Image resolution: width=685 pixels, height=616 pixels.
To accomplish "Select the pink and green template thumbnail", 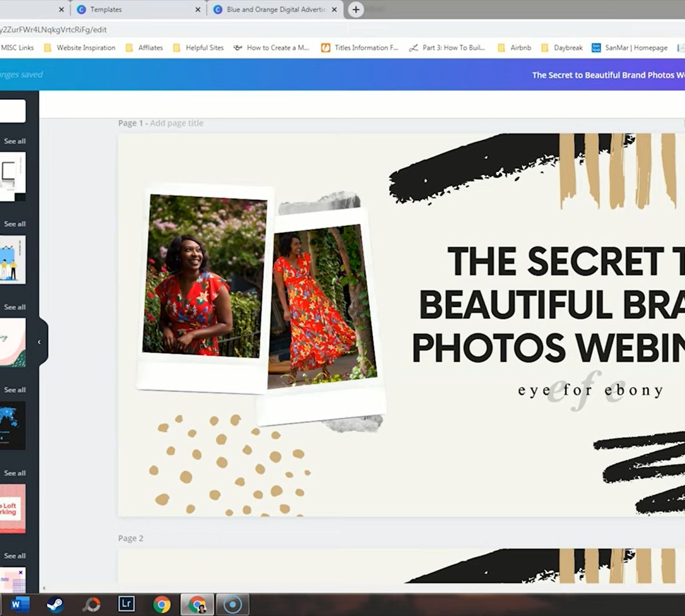I will pyautogui.click(x=13, y=343).
